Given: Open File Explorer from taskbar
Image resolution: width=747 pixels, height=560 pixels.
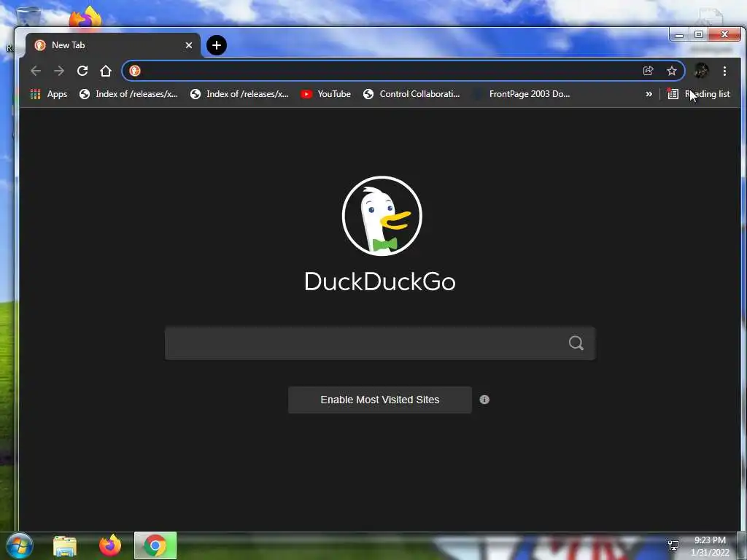Looking at the screenshot, I should pyautogui.click(x=65, y=545).
